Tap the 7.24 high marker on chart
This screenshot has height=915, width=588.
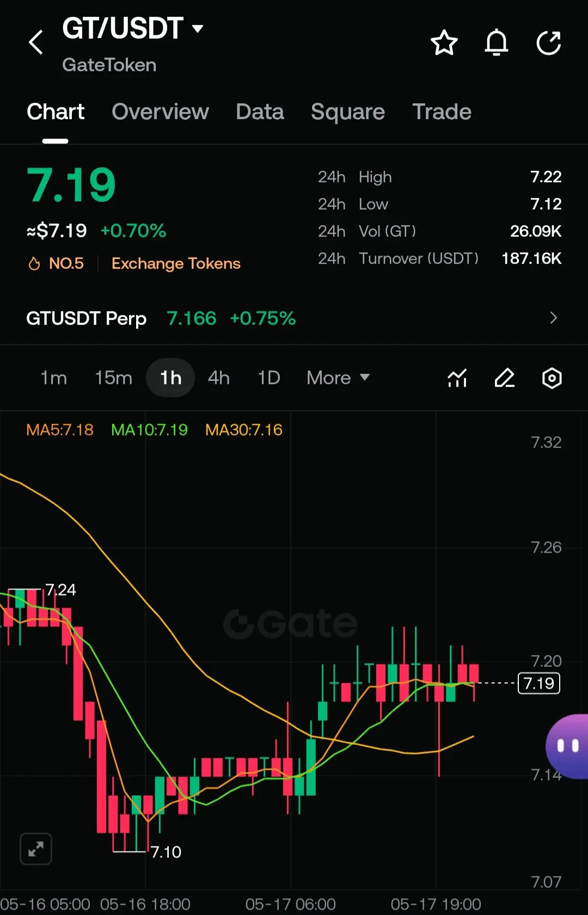tap(60, 589)
